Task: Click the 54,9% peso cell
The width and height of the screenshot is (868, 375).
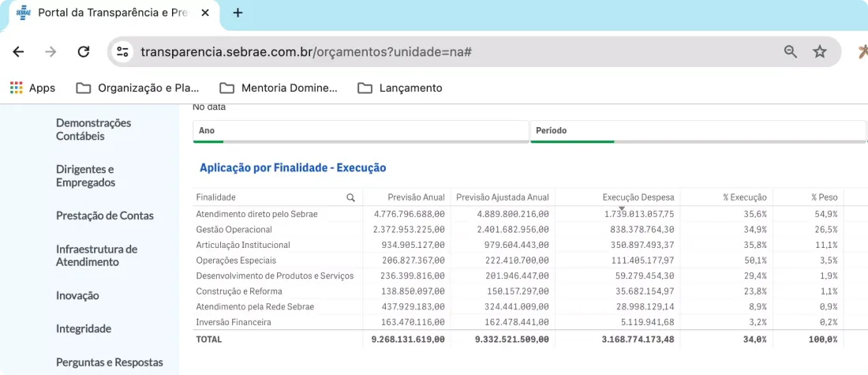Action: pos(826,214)
